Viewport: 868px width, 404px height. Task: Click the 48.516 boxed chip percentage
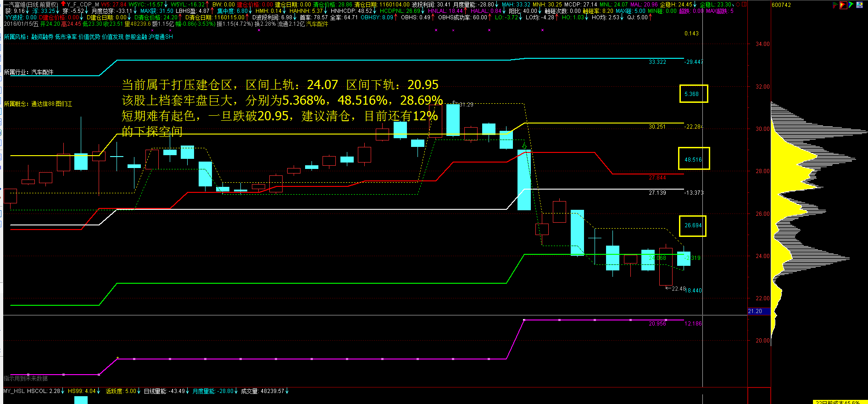coord(693,160)
